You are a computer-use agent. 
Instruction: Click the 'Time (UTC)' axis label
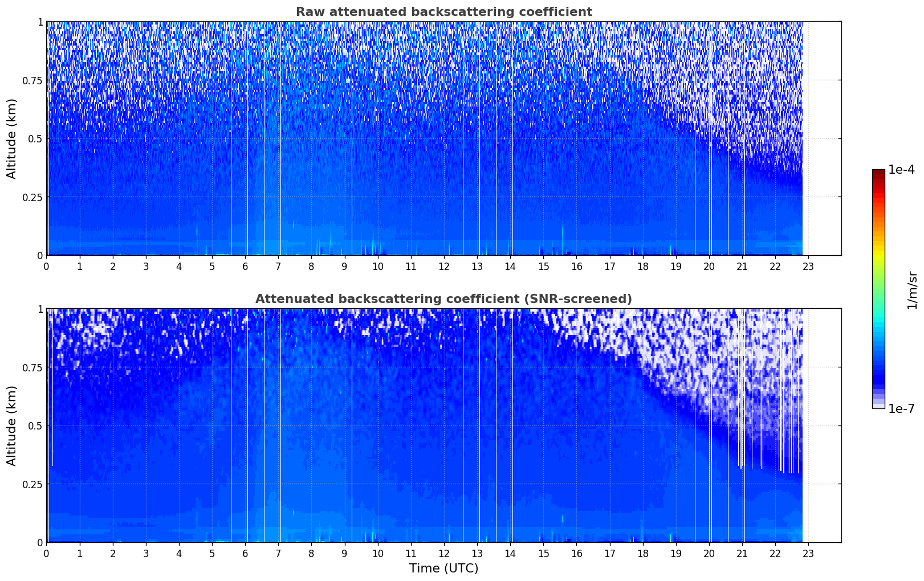[443, 568]
